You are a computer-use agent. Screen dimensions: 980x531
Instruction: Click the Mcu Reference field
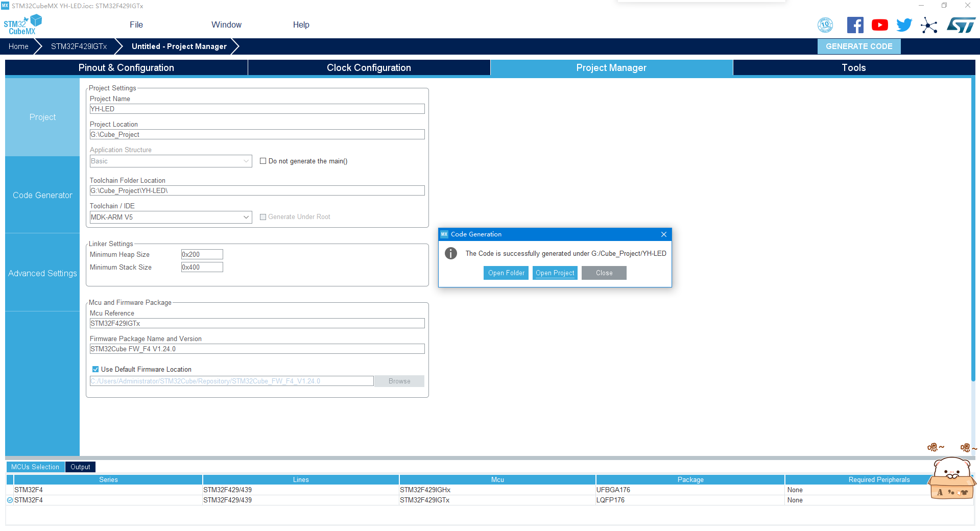(257, 324)
